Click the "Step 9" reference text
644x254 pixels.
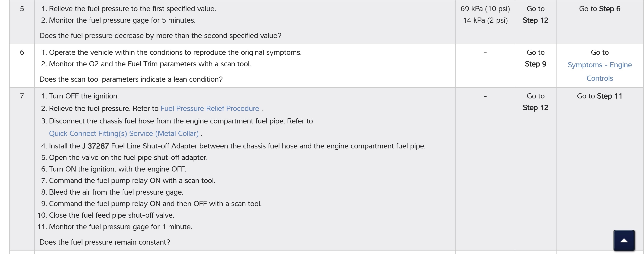click(x=535, y=64)
